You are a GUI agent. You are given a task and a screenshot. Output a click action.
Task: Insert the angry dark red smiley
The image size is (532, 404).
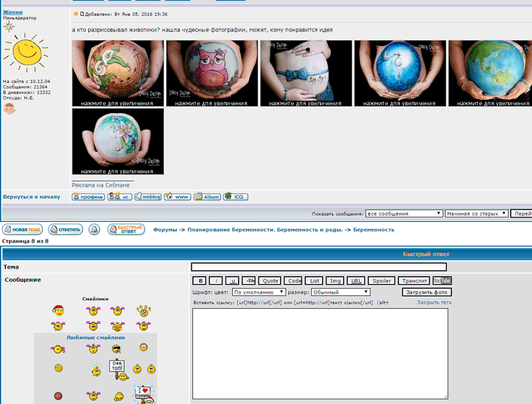(x=59, y=396)
